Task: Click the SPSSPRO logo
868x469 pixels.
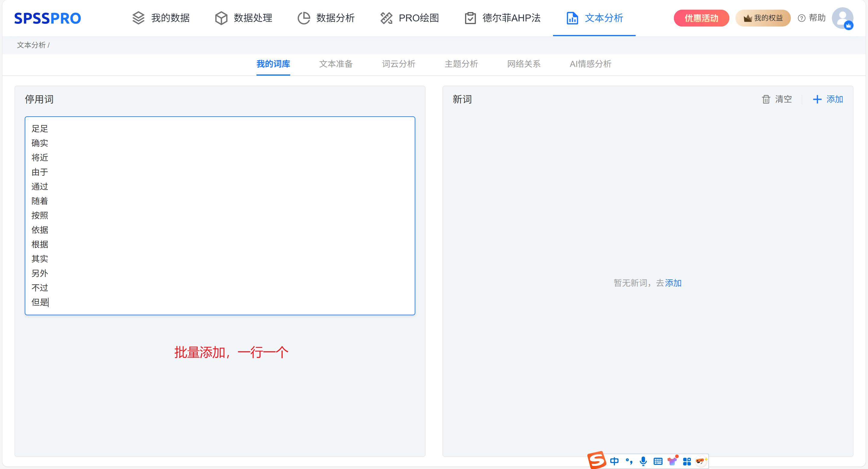Action: point(48,18)
